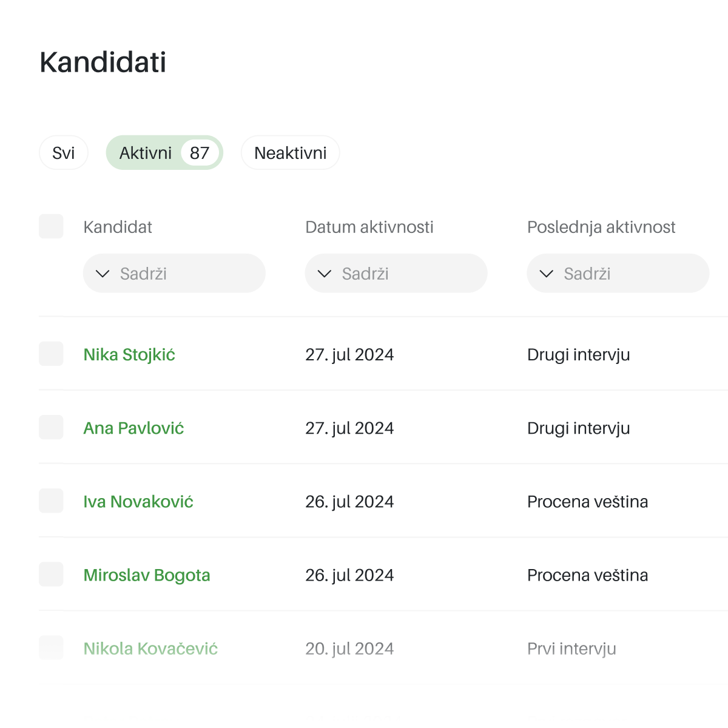
Task: Switch to the Aktivni tab
Action: tap(164, 153)
